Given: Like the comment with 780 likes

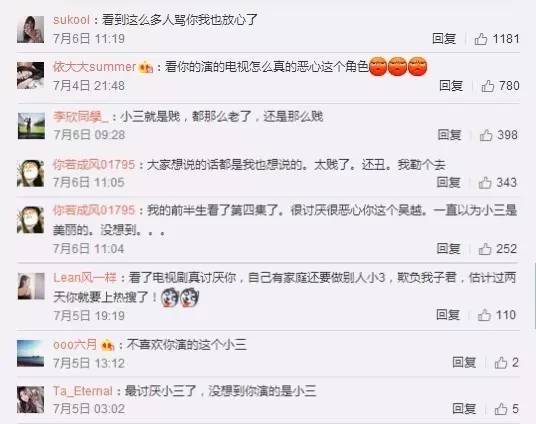Looking at the screenshot, I should (x=488, y=86).
